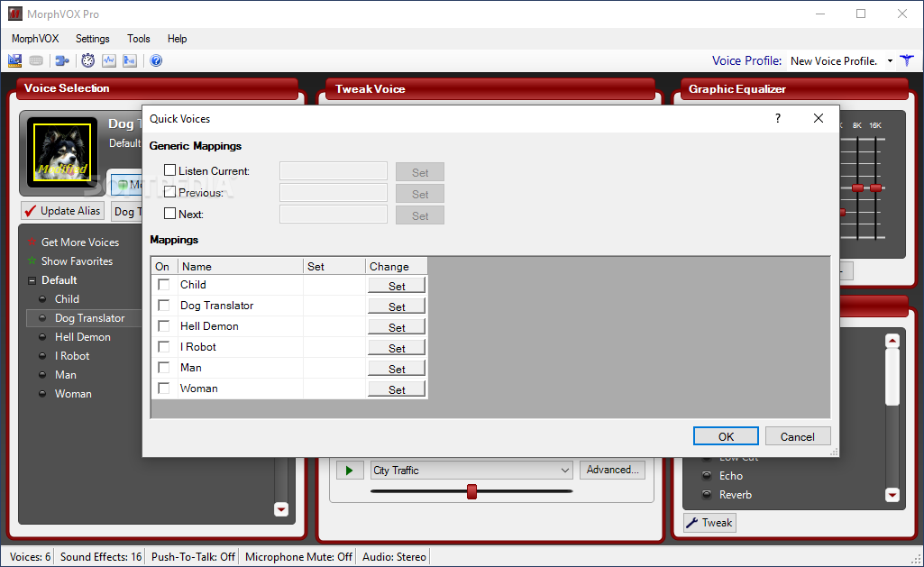Tick the On checkbox for Man

164,368
